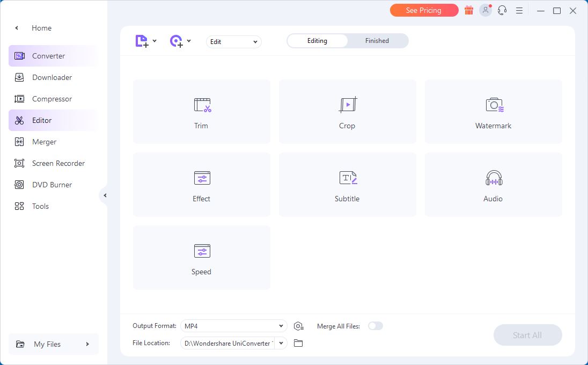Open the Trim editing tool
The height and width of the screenshot is (365, 588).
201,112
